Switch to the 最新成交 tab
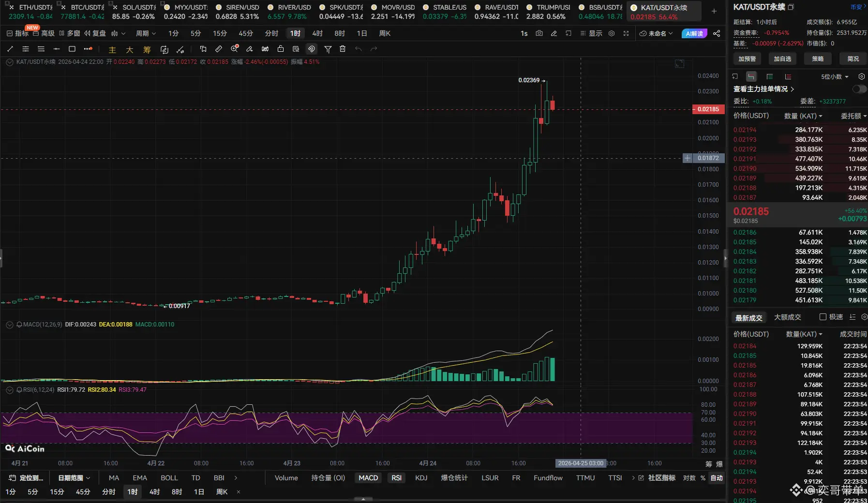This screenshot has height=503, width=868. (748, 318)
